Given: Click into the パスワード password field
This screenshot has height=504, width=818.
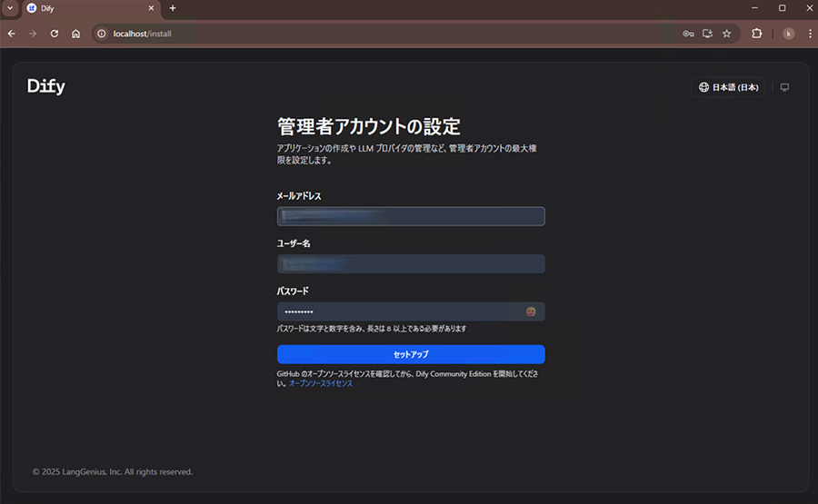Looking at the screenshot, I should tap(400, 311).
